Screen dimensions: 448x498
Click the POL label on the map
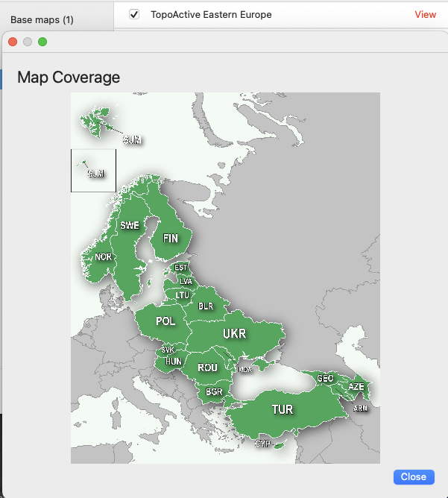pyautogui.click(x=165, y=321)
